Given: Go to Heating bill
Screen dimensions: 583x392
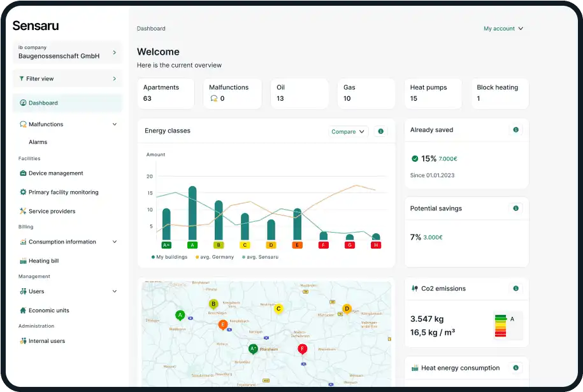Looking at the screenshot, I should [x=43, y=261].
